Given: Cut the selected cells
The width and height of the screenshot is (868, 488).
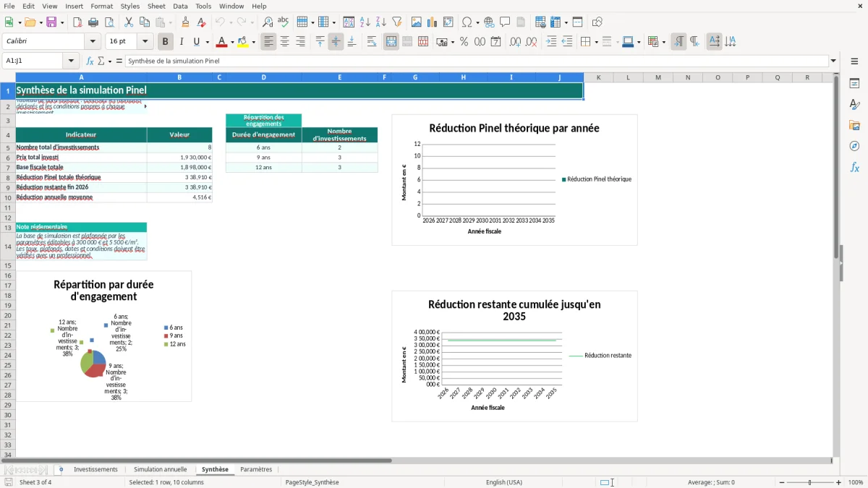Looking at the screenshot, I should tap(129, 22).
